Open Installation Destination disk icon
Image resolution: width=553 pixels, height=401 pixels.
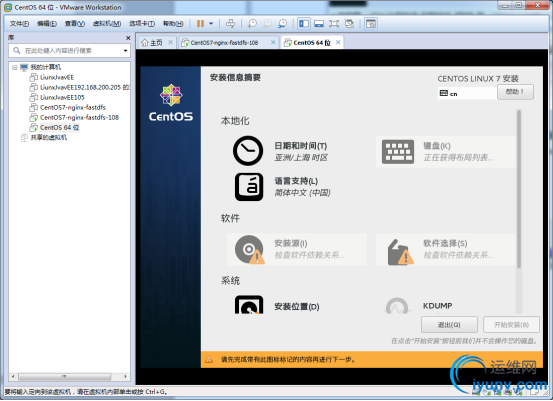coord(249,305)
